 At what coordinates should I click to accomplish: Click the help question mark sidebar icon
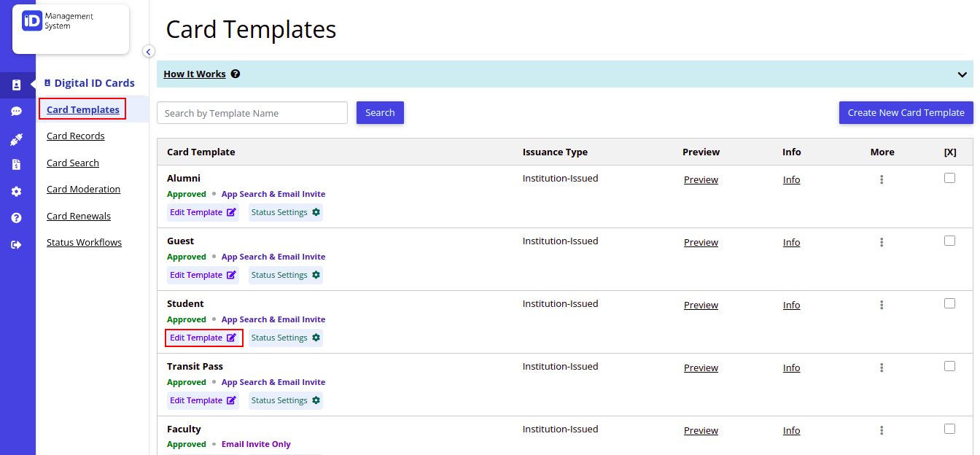pos(17,217)
